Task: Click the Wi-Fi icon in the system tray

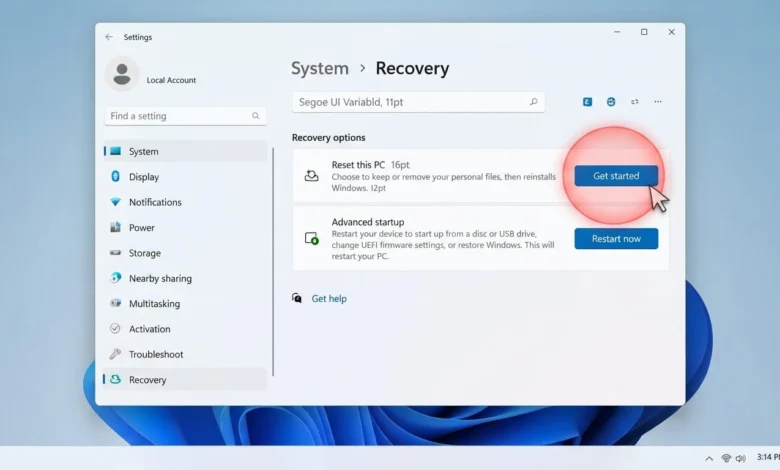Action: pos(726,458)
